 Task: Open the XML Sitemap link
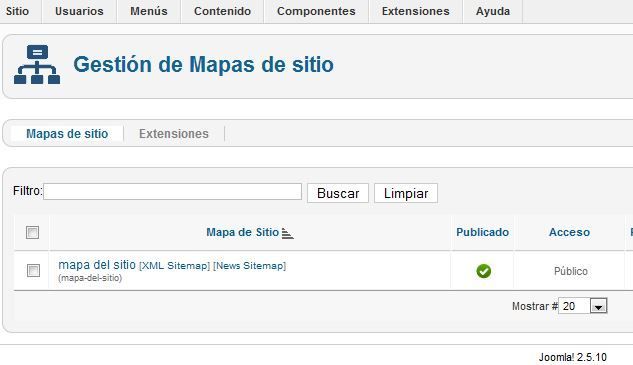[x=174, y=266]
